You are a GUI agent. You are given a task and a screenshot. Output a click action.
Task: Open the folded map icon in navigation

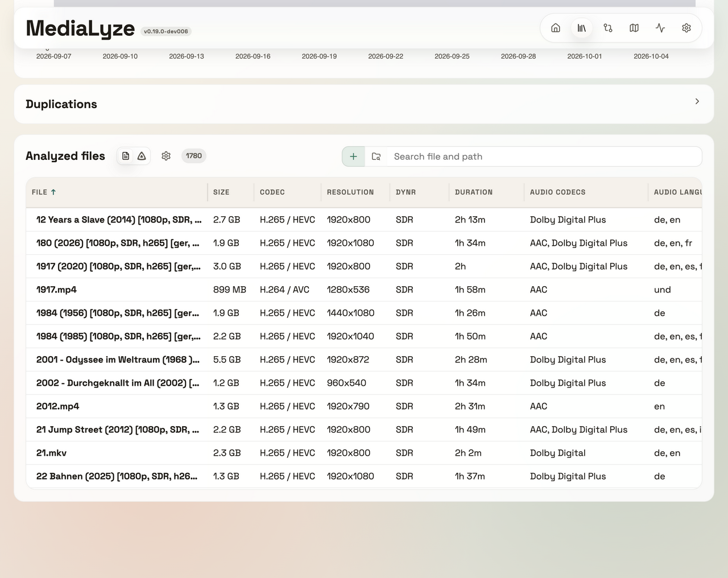click(634, 28)
